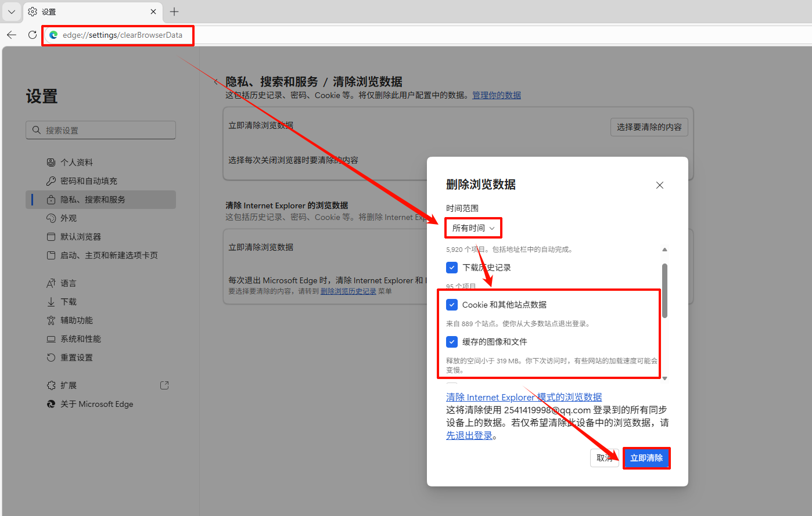Uncheck the 下载历史记录 checkbox
The height and width of the screenshot is (516, 812).
pos(452,267)
